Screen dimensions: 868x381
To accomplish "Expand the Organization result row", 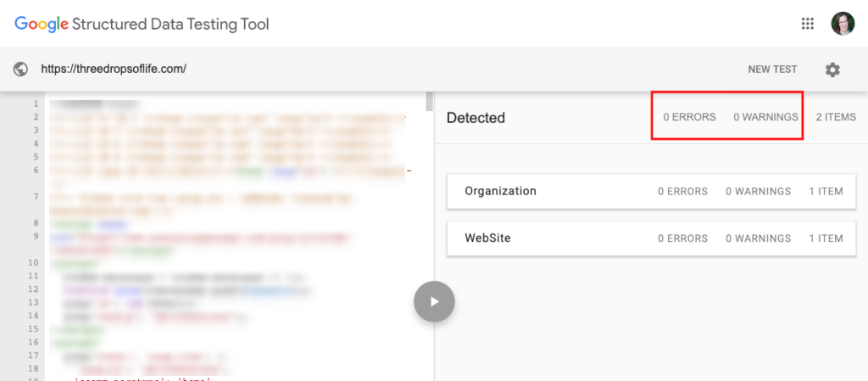I will pos(651,192).
